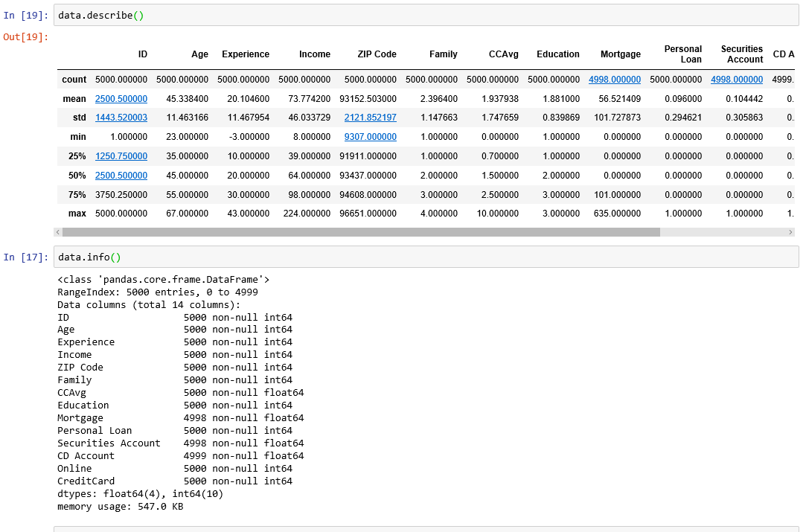Click the mean ID value 2500.500000 link
The image size is (806, 532).
point(121,99)
